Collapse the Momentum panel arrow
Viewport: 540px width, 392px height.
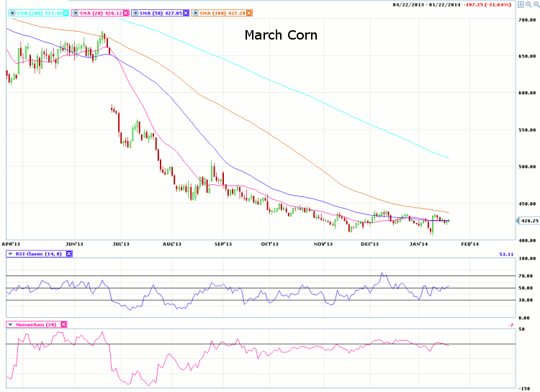click(9, 325)
